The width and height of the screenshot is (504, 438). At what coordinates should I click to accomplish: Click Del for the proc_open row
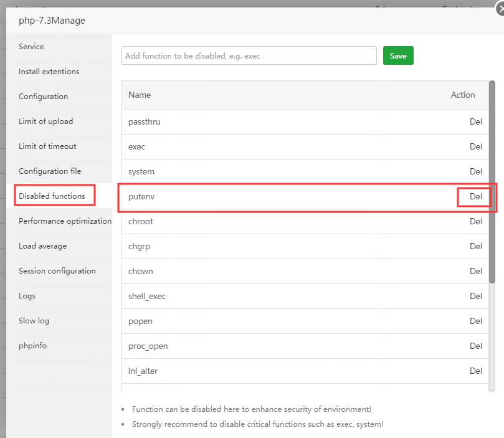coord(475,346)
